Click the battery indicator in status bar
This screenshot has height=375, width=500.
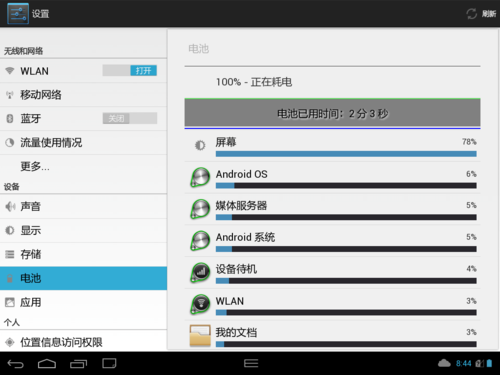point(489,363)
